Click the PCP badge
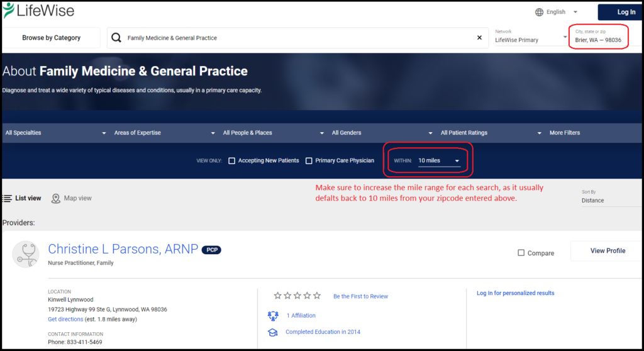 (211, 250)
